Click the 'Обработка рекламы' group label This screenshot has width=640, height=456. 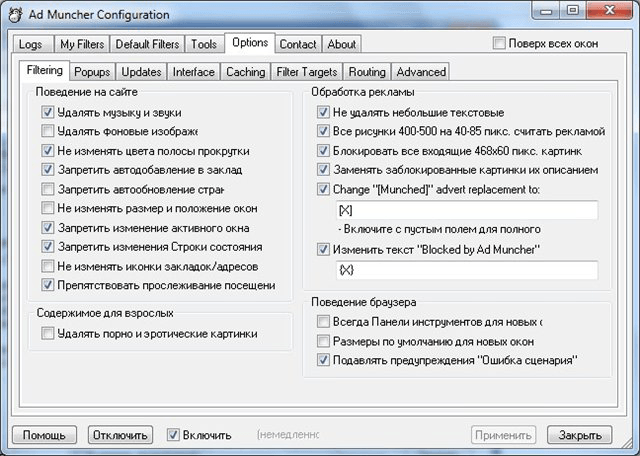tap(363, 92)
